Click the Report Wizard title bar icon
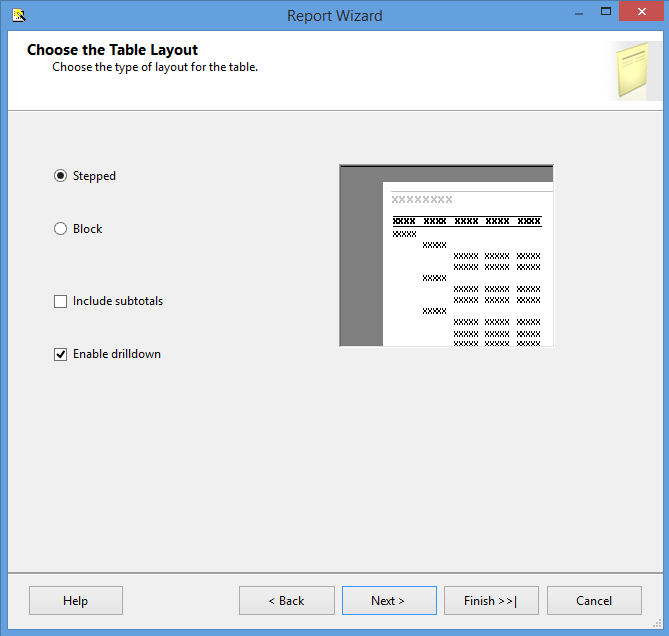Viewport: 669px width, 636px height. coord(19,16)
